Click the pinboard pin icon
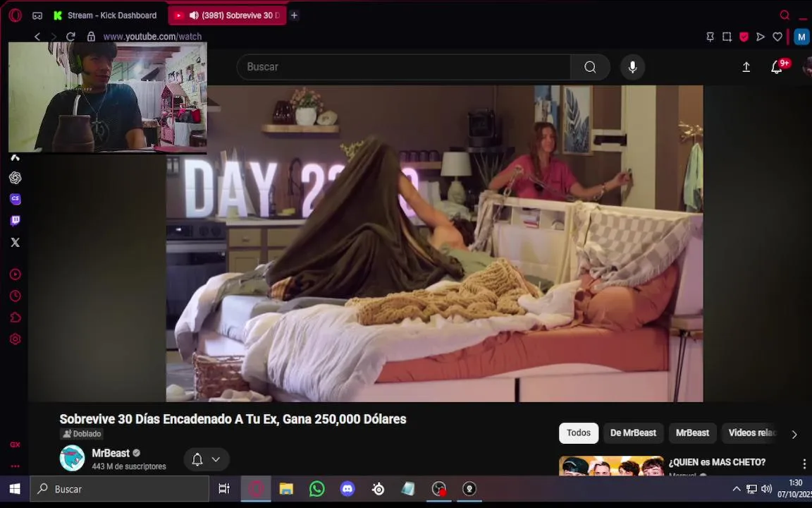Screen dimensions: 812x508 pos(710,37)
